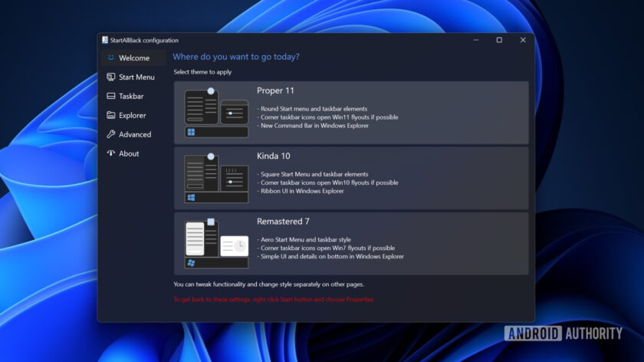Select the Kinda 10 theme preview image
The height and width of the screenshot is (362, 644).
point(216,179)
